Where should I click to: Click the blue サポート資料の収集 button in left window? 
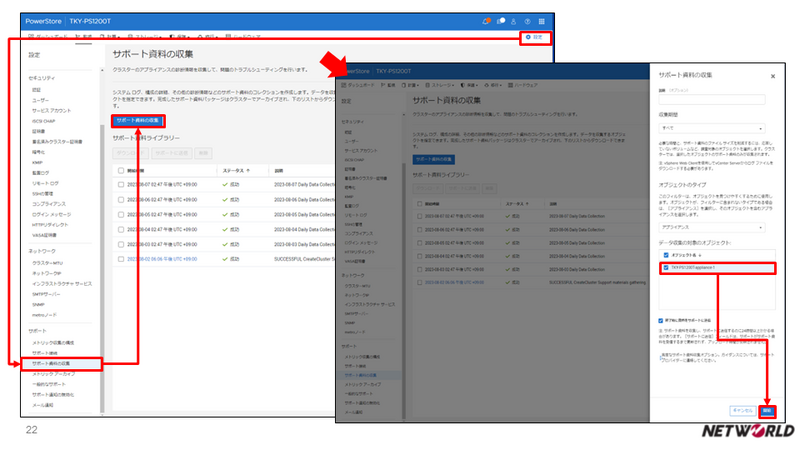(x=138, y=121)
